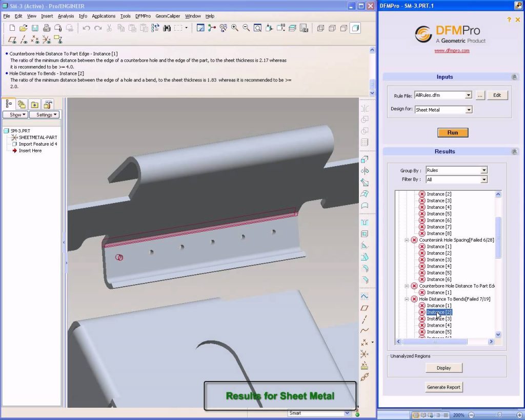This screenshot has height=420, width=525.
Task: Open the Layers icon in the toolbar
Action: pyautogui.click(x=292, y=28)
